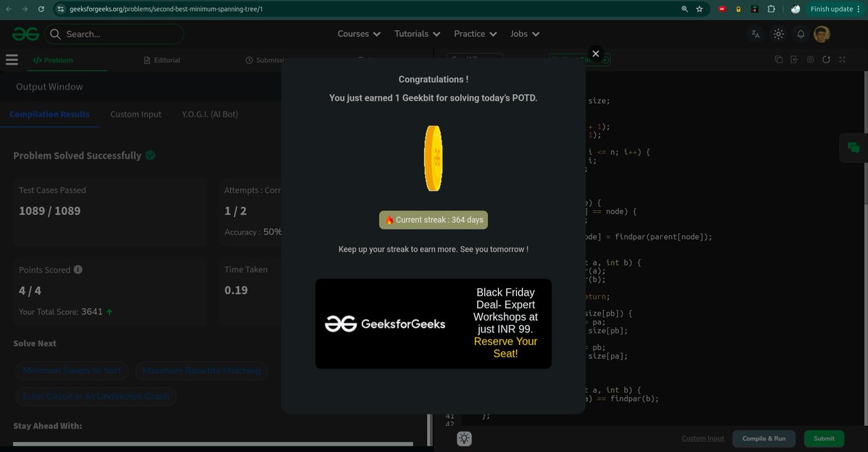This screenshot has width=868, height=452.
Task: Click the Submit button
Action: (824, 439)
